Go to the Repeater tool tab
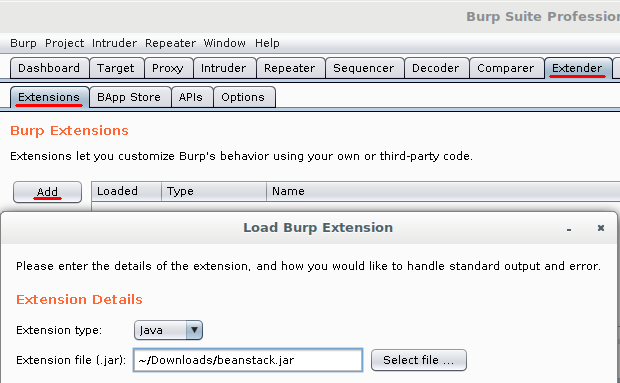 coord(290,68)
